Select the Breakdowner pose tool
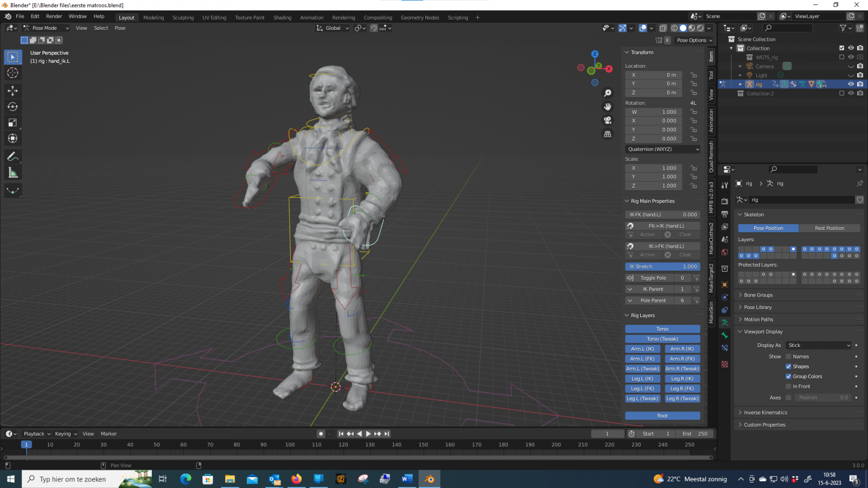868x488 pixels. point(12,190)
